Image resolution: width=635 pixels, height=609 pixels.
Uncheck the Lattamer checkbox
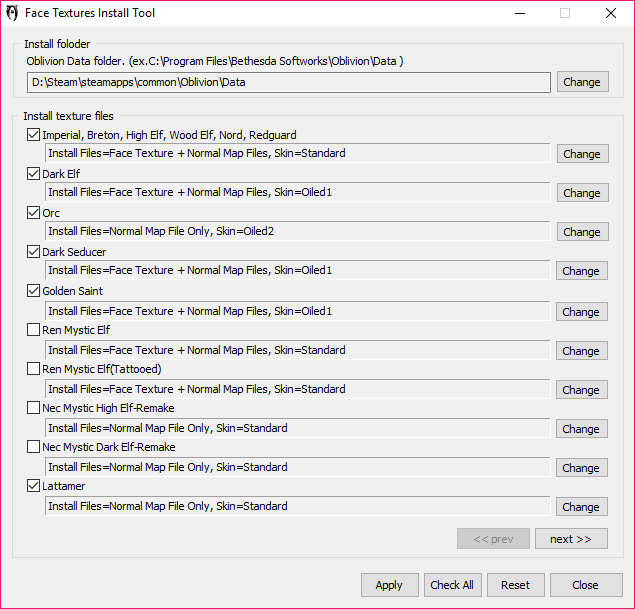(34, 486)
